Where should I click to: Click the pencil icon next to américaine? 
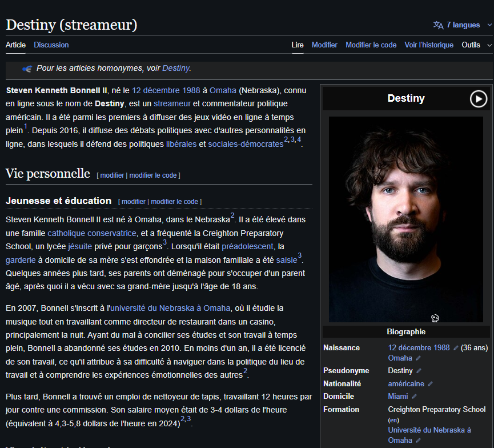point(430,384)
